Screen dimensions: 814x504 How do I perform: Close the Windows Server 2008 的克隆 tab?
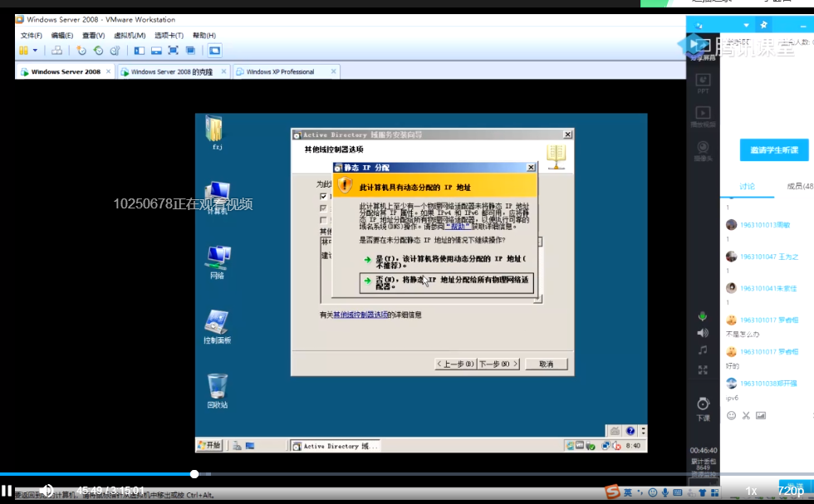point(223,71)
